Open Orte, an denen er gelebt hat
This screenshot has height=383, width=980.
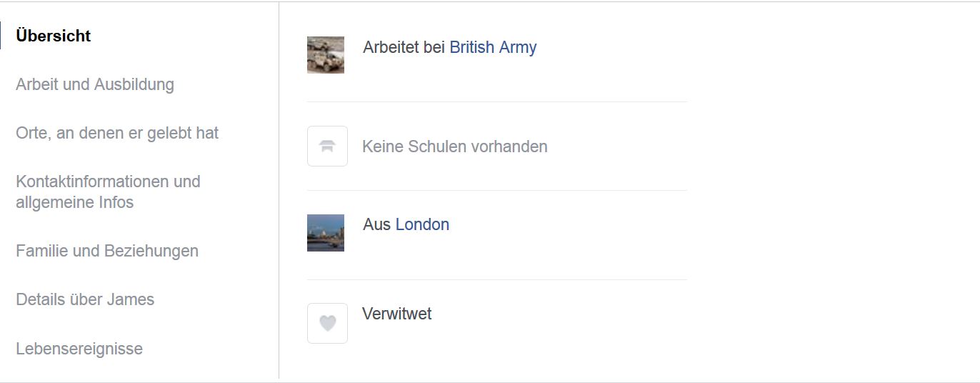117,133
